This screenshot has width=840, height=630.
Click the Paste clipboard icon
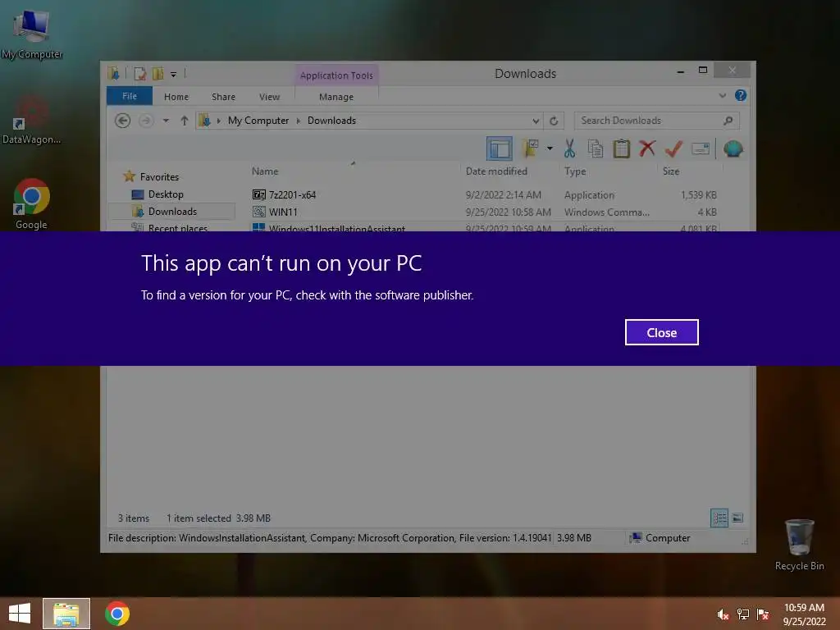point(622,148)
